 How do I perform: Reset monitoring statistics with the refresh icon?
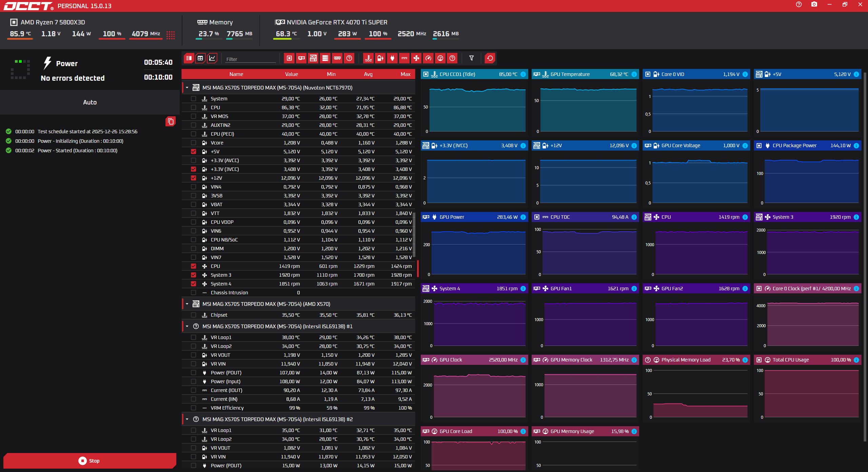tap(490, 58)
